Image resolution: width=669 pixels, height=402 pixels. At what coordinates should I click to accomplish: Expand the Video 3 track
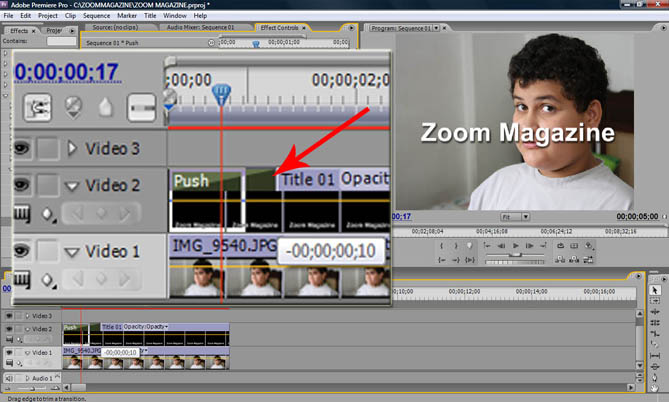[x=71, y=149]
